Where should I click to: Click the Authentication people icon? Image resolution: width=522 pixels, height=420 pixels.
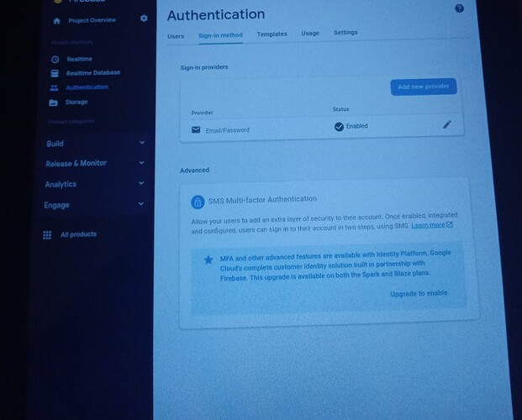tap(54, 88)
